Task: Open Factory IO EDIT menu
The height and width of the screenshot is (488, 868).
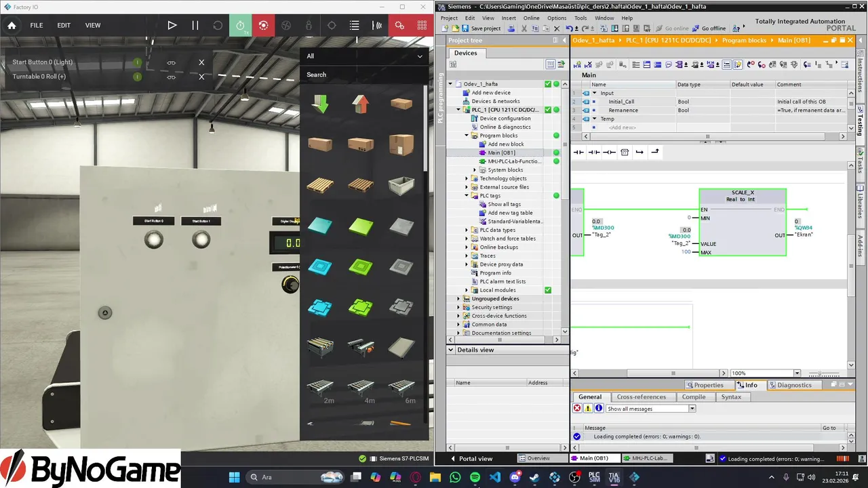Action: pyautogui.click(x=64, y=25)
